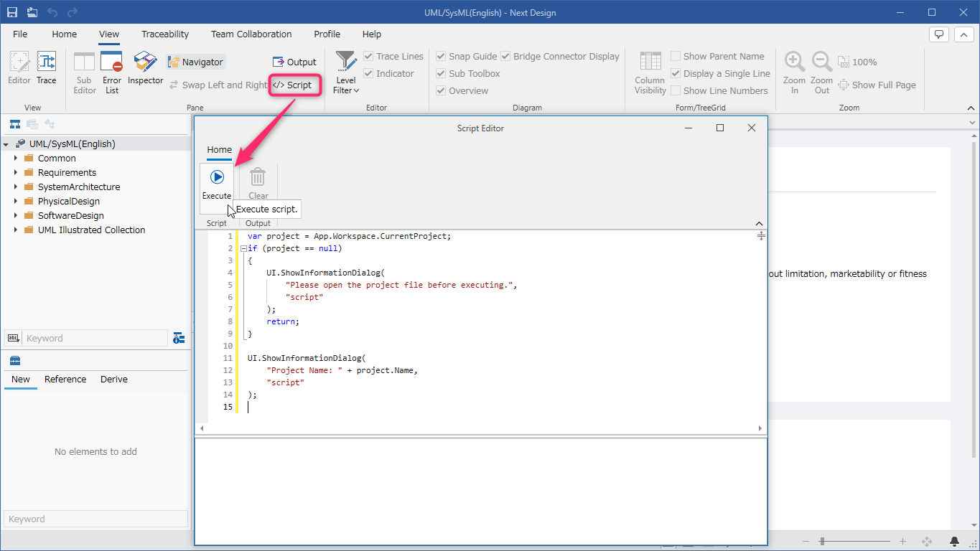Click the notification bell in status bar
This screenshot has width=980, height=551.
(955, 541)
